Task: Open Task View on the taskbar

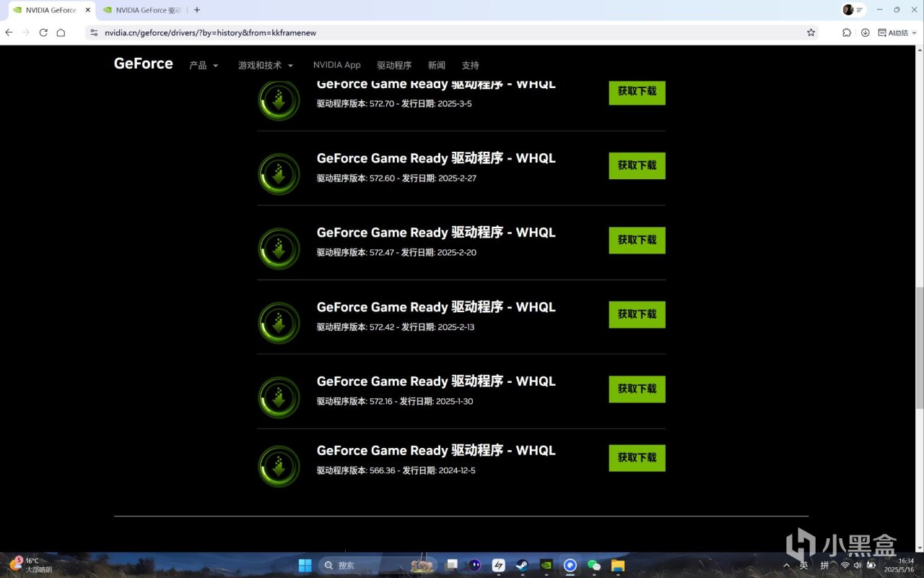Action: [x=451, y=565]
